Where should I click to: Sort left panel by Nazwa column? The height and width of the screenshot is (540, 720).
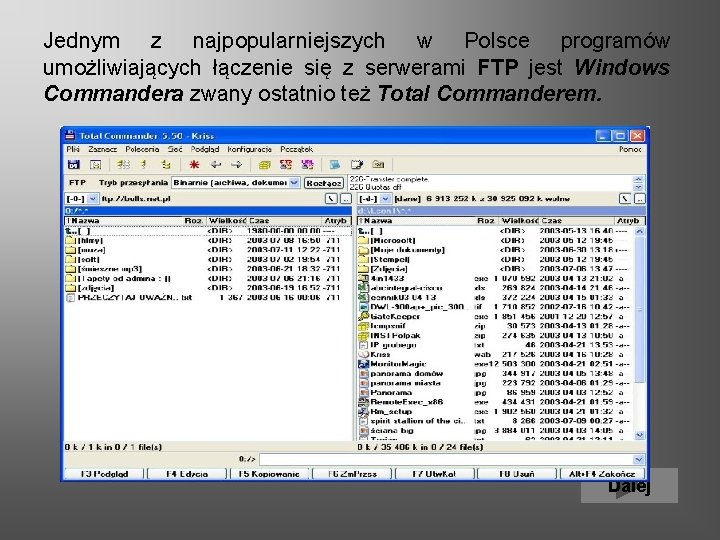coord(124,221)
